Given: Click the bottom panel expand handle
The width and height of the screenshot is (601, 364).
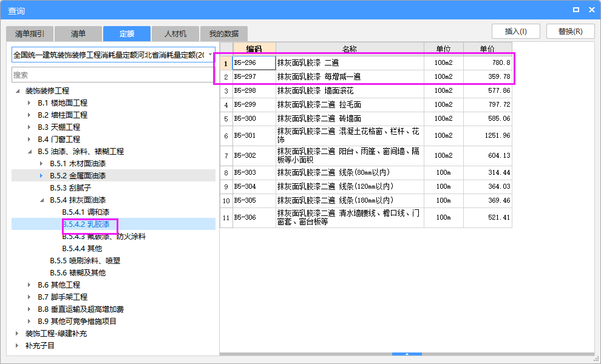Looking at the screenshot, I should click(x=407, y=354).
